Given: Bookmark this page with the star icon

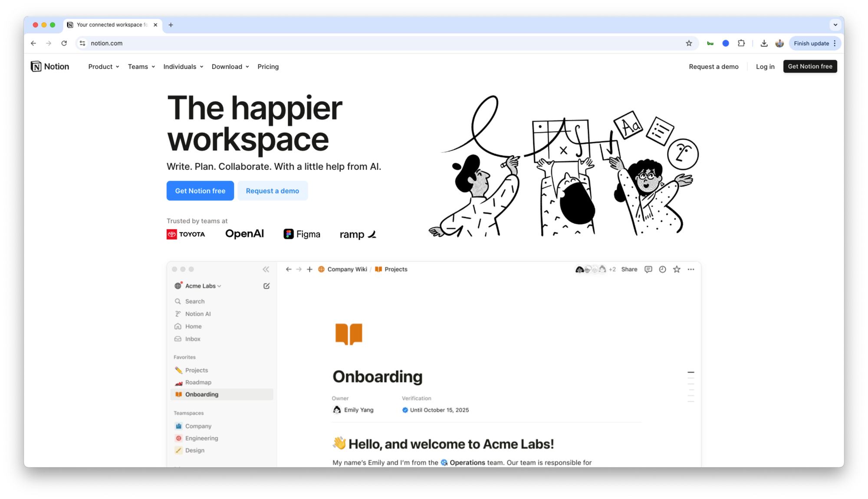Looking at the screenshot, I should (689, 43).
